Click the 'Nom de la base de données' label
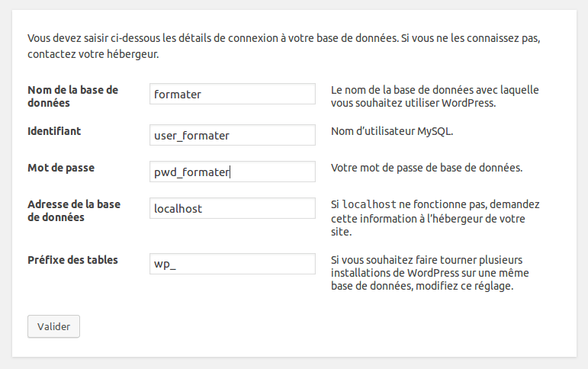This screenshot has width=588, height=369. click(x=72, y=96)
